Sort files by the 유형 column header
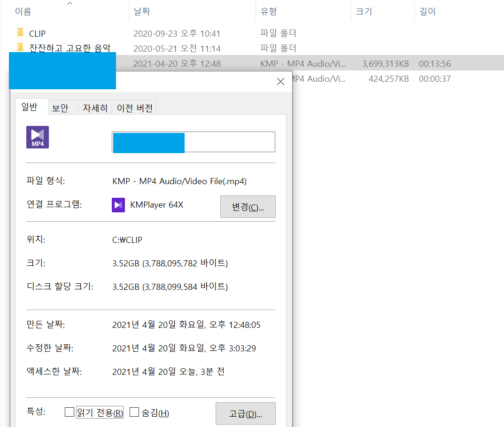 pos(269,12)
